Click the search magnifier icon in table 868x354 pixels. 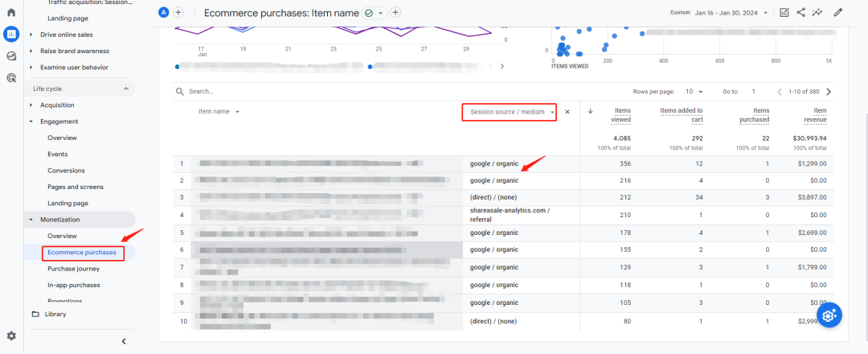tap(180, 92)
